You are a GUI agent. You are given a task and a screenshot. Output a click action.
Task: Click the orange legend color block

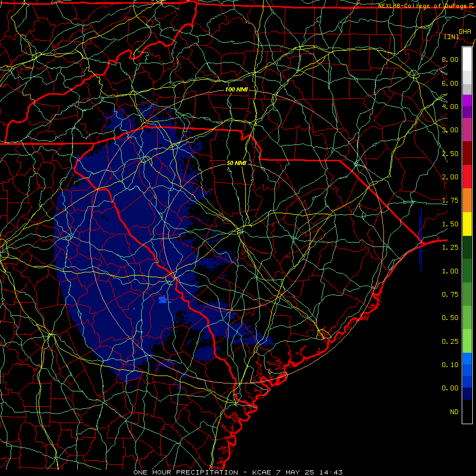(467, 200)
